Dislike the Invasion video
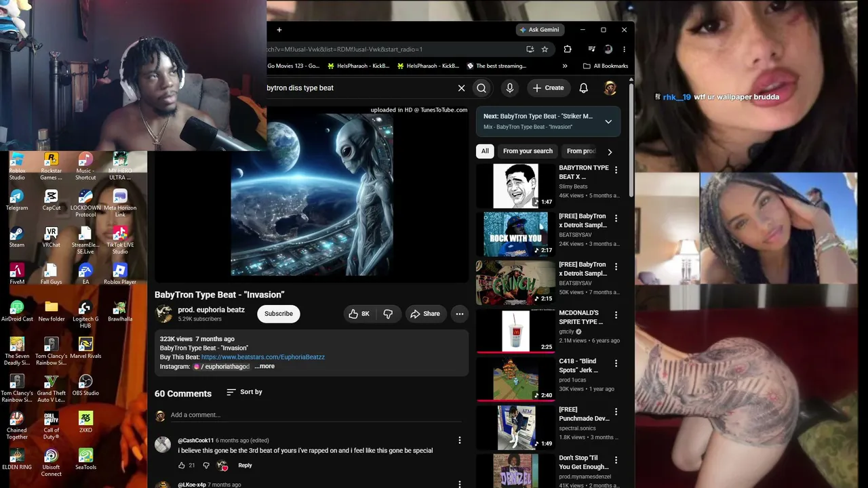The height and width of the screenshot is (488, 868). [x=388, y=314]
